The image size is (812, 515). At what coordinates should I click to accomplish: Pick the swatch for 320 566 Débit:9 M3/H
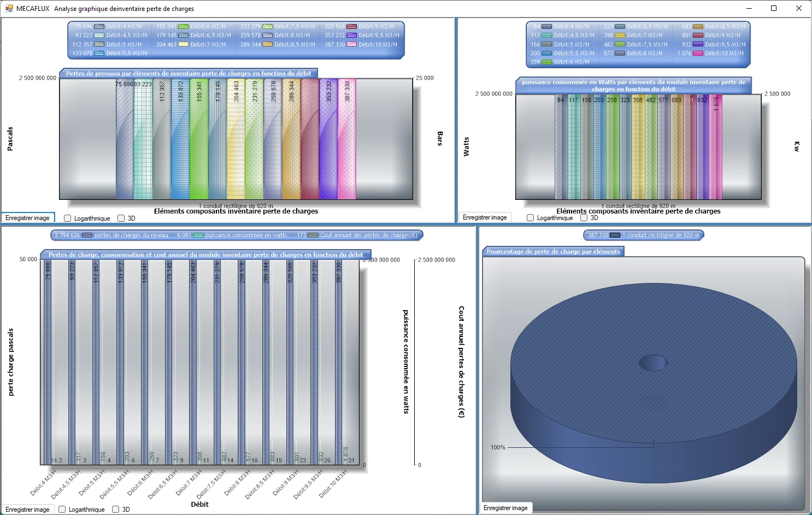352,26
